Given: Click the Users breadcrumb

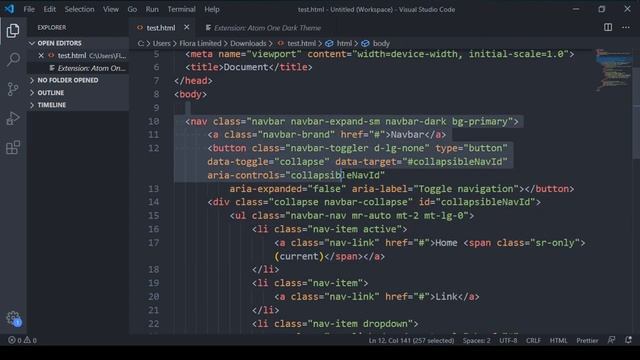Looking at the screenshot, I should coord(162,43).
